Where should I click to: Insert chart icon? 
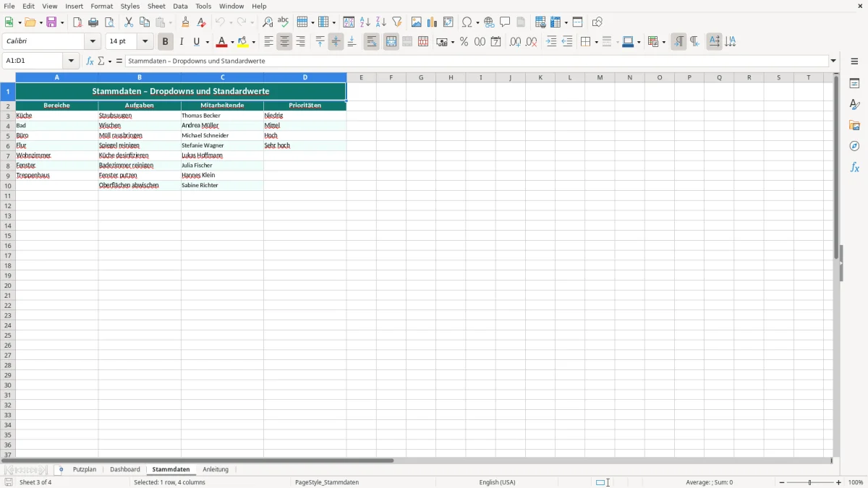pos(433,22)
